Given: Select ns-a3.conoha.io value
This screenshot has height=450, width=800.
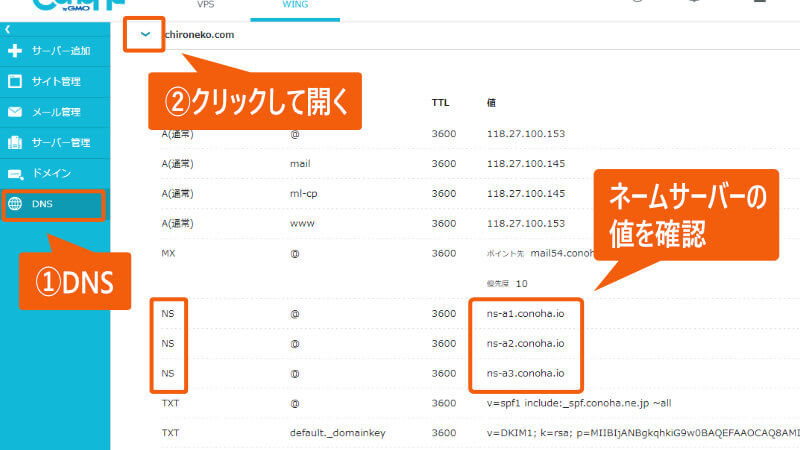Looking at the screenshot, I should pos(526,373).
